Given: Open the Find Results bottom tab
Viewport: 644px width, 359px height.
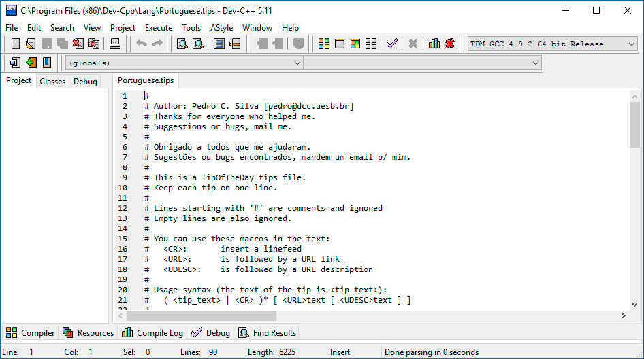Looking at the screenshot, I should tap(268, 332).
